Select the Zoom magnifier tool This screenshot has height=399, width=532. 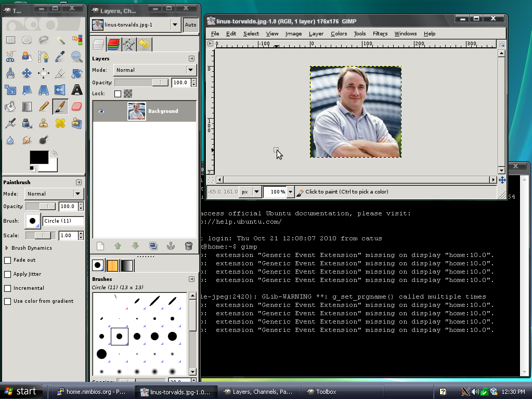(77, 57)
